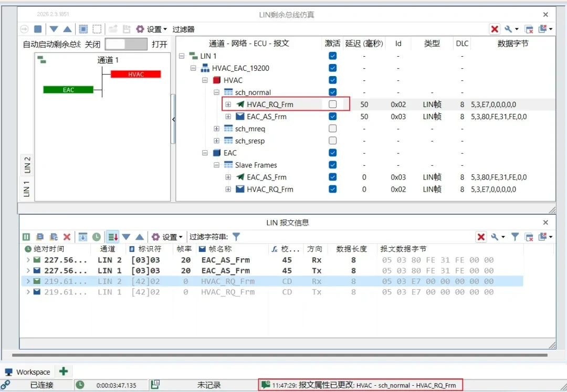Add a new workspace with the plus button

tap(63, 372)
